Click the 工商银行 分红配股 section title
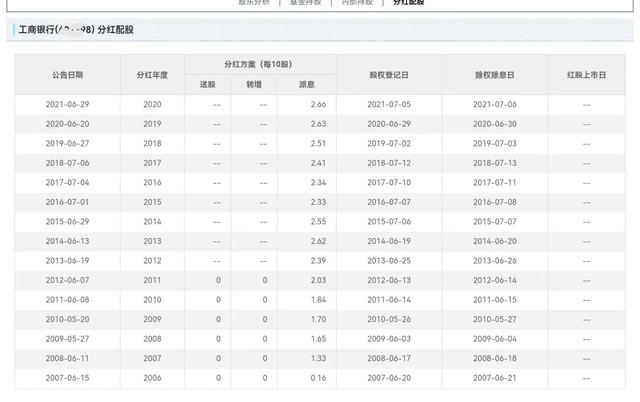Screen dimensions: 640x402 point(76,30)
